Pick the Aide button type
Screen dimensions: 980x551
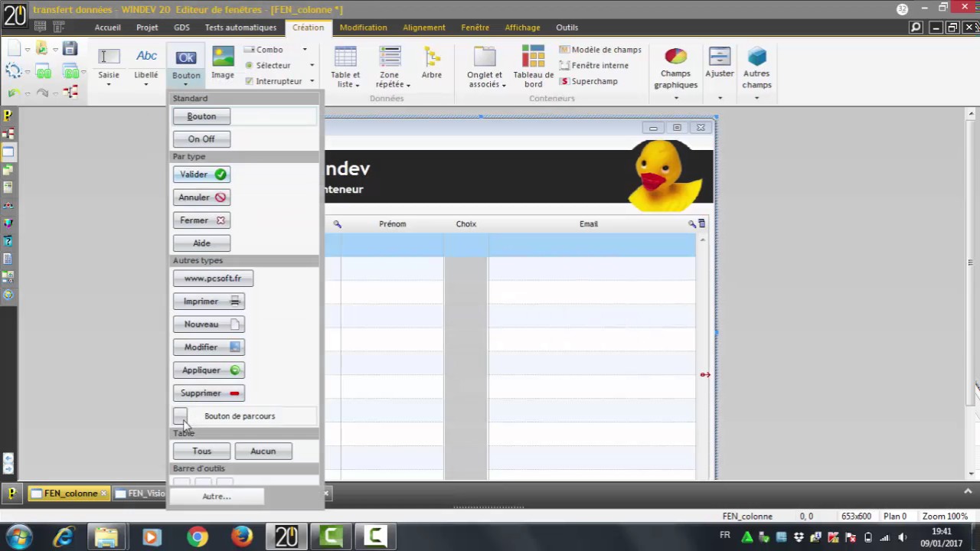click(201, 243)
